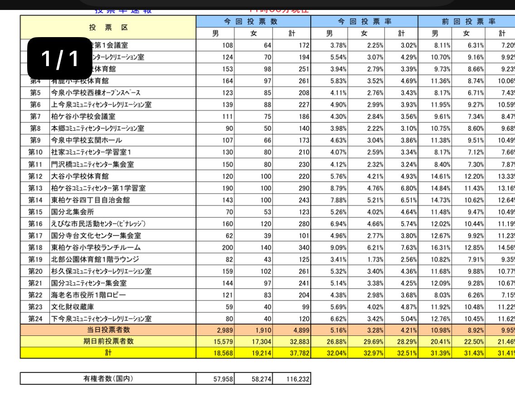Select the 今泉中学校玄関ホール cell
The width and height of the screenshot is (515, 420).
click(x=123, y=140)
